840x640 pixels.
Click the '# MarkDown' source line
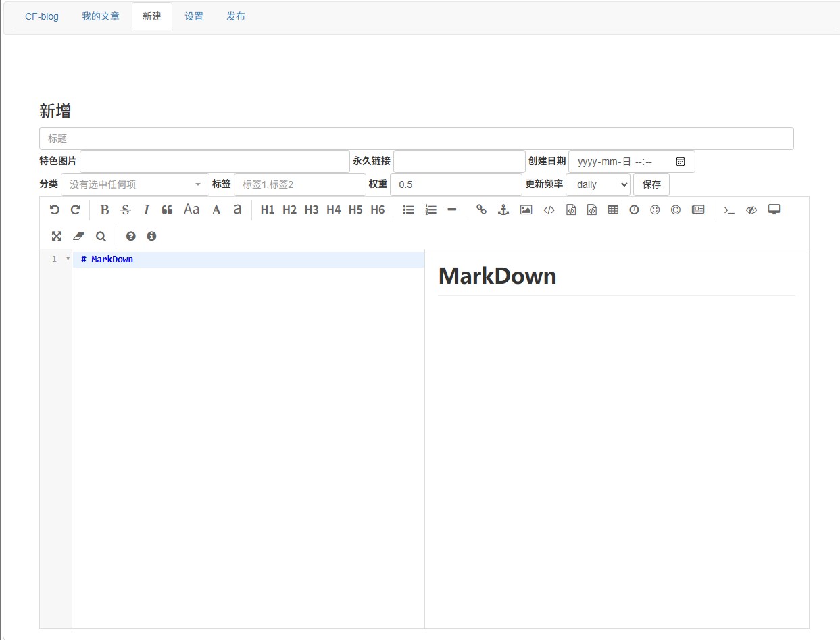[107, 260]
